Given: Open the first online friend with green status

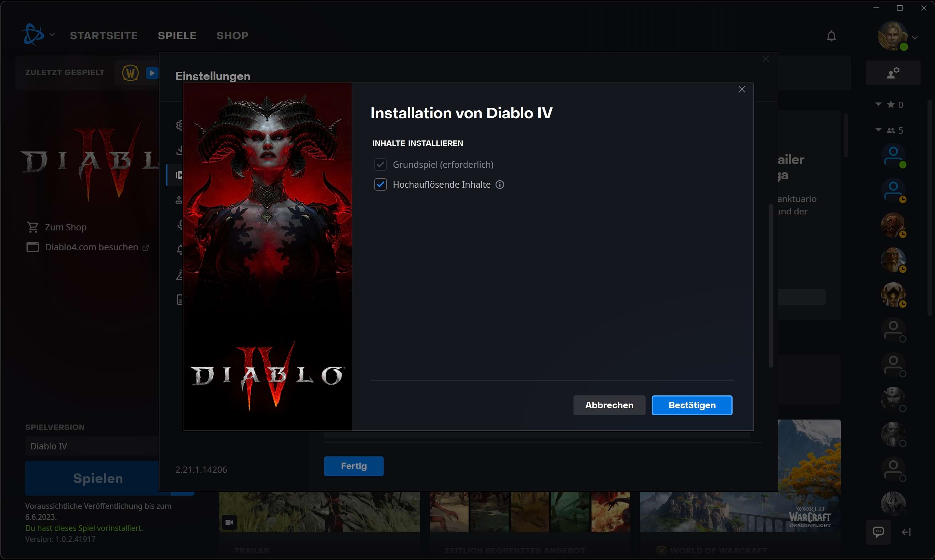Looking at the screenshot, I should (x=893, y=155).
